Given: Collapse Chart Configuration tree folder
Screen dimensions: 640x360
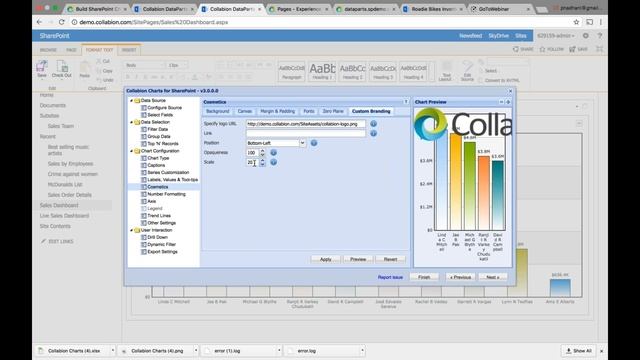Looking at the screenshot, I should 131,151.
